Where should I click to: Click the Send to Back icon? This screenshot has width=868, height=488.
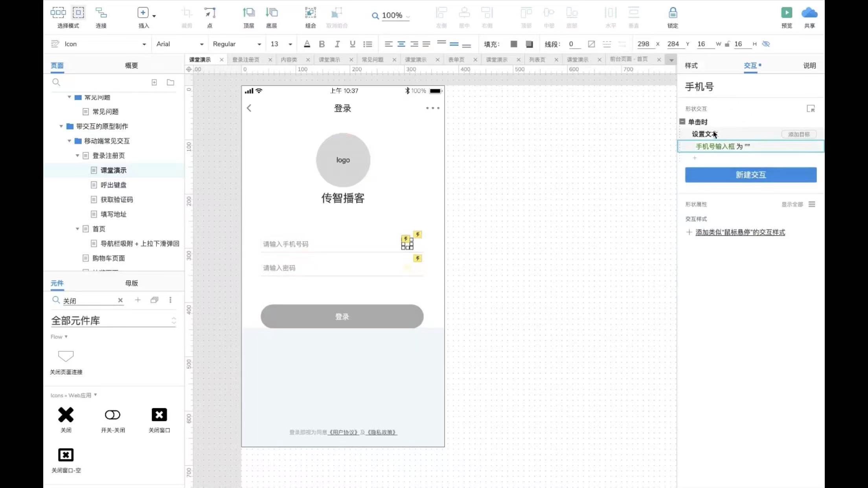point(271,13)
